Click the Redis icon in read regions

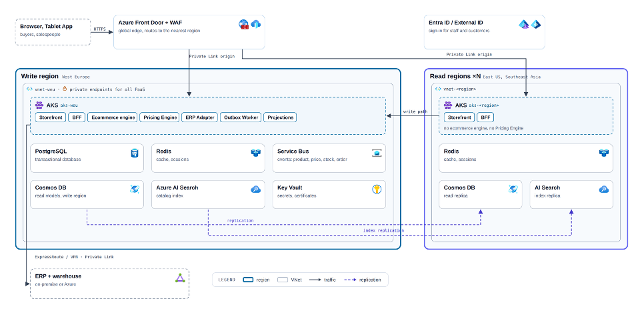coord(604,153)
